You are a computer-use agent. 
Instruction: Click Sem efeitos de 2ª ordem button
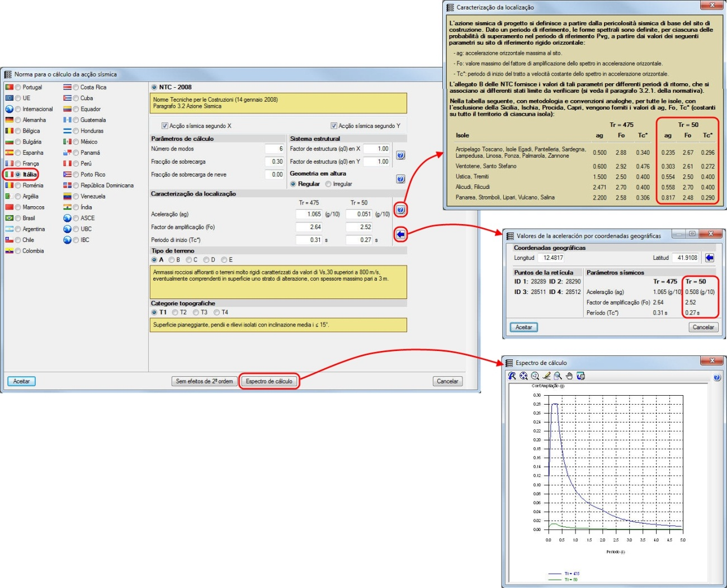coord(204,381)
